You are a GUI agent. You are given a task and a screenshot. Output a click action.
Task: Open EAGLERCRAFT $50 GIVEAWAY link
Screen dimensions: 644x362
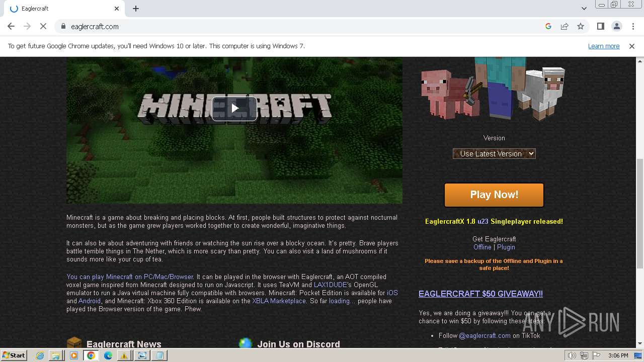pos(480,294)
